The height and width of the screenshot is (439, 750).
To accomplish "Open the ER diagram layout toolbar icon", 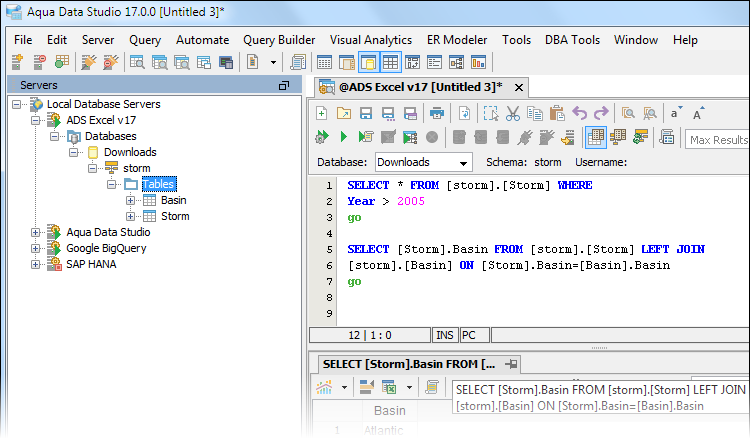I will coord(456,62).
